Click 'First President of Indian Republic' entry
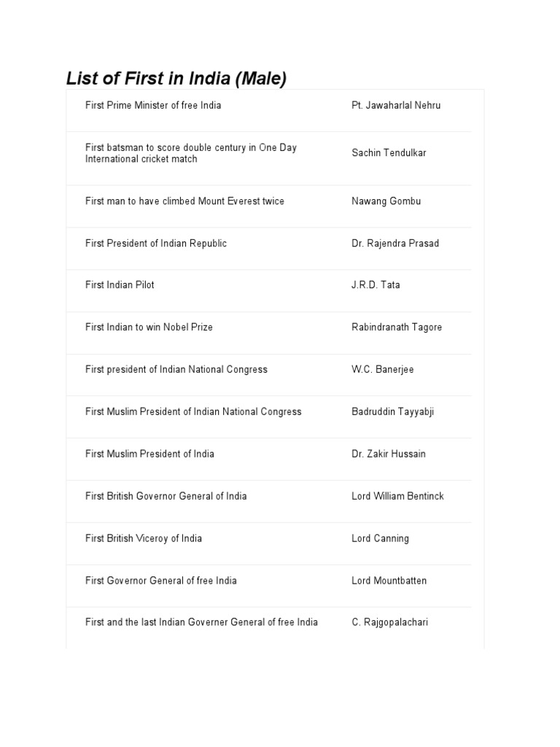This screenshot has width=560, height=747. [x=156, y=244]
